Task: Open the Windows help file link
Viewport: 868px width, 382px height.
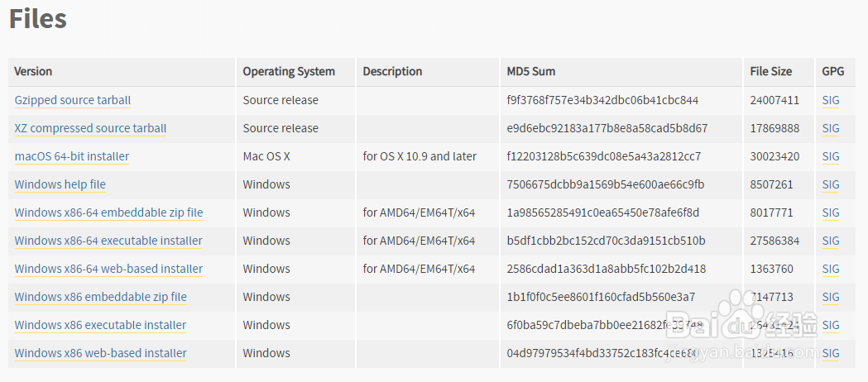Action: coord(60,184)
